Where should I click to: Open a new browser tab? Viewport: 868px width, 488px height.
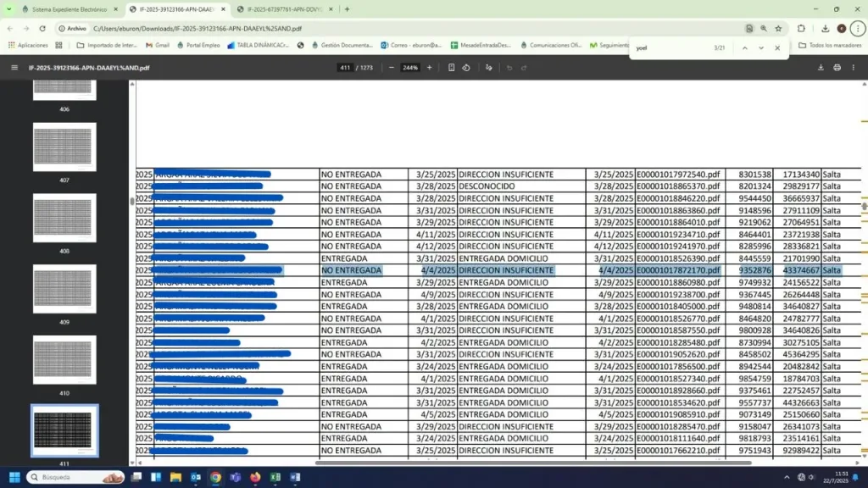[347, 9]
